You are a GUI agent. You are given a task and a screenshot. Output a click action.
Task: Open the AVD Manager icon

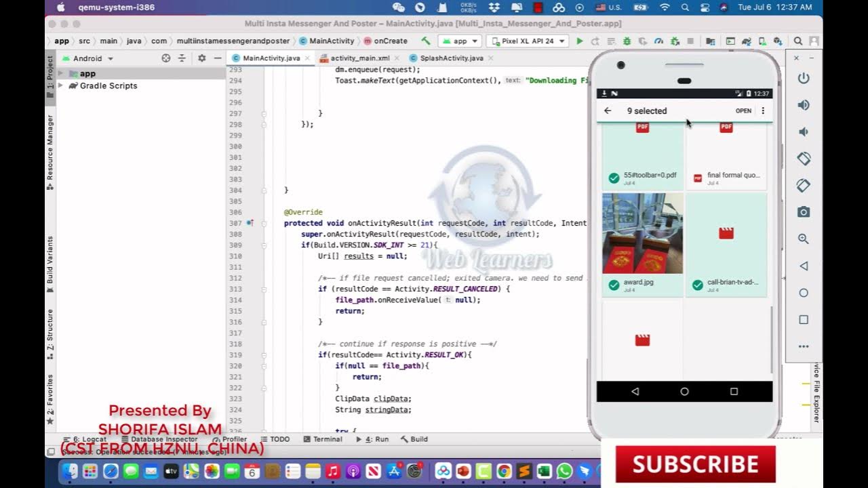(762, 41)
